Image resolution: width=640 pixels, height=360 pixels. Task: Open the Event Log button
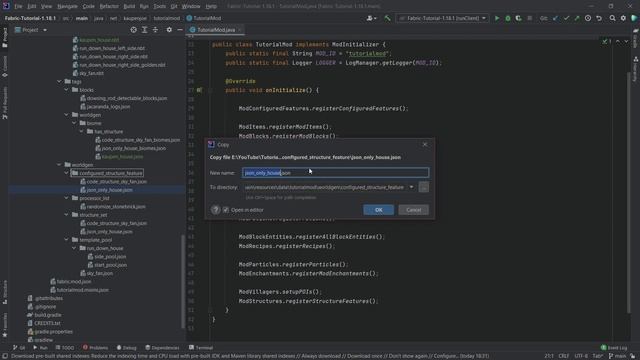tap(614, 348)
